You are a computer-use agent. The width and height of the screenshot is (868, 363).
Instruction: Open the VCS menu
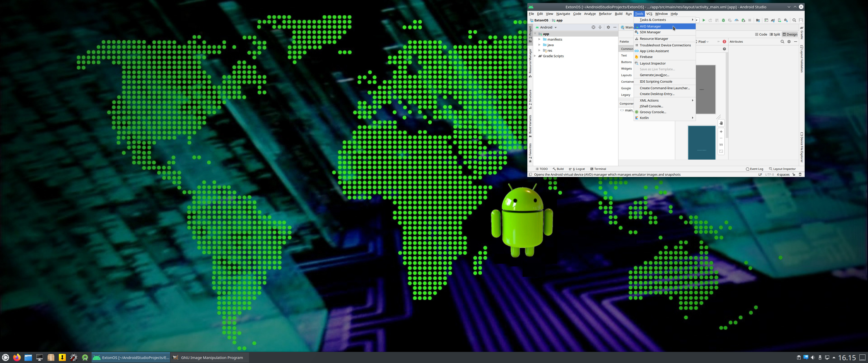[x=649, y=14]
